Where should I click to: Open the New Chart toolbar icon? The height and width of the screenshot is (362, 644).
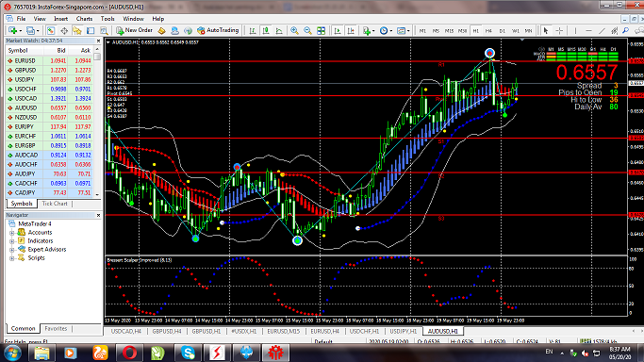tap(13, 30)
